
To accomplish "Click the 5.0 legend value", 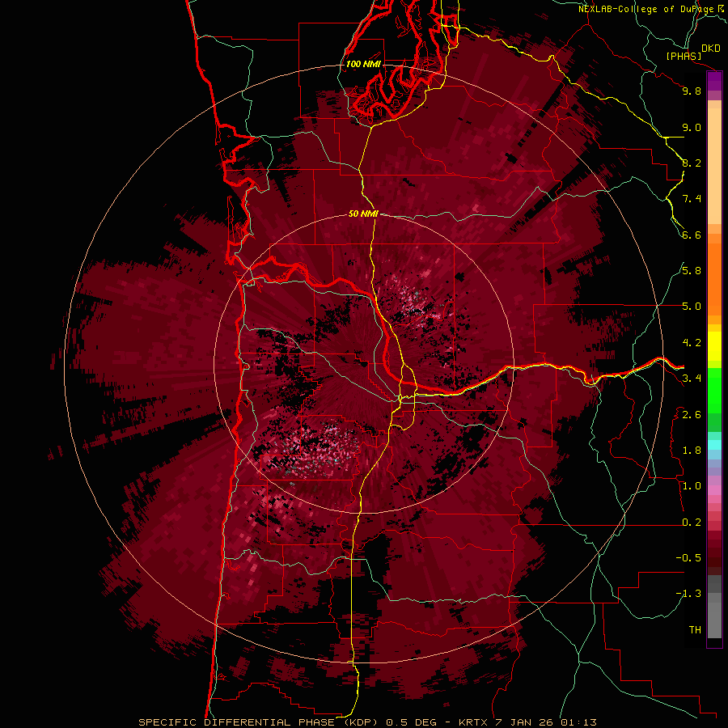I will click(692, 307).
